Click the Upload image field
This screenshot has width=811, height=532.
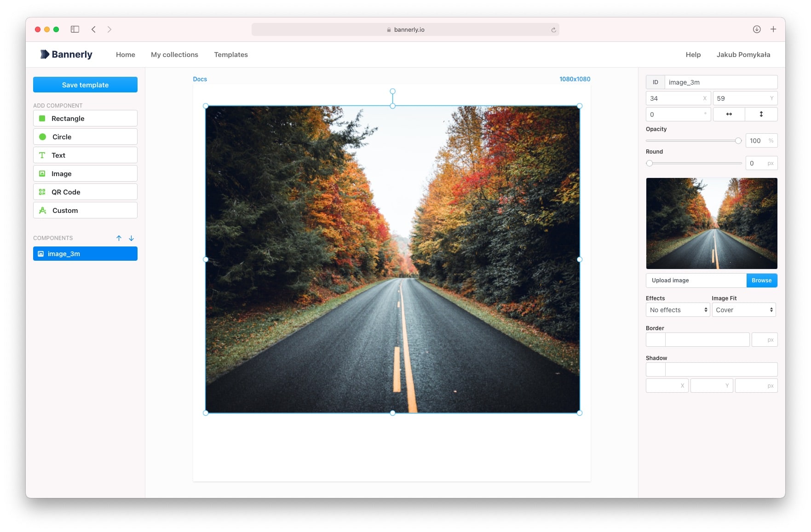pos(696,280)
